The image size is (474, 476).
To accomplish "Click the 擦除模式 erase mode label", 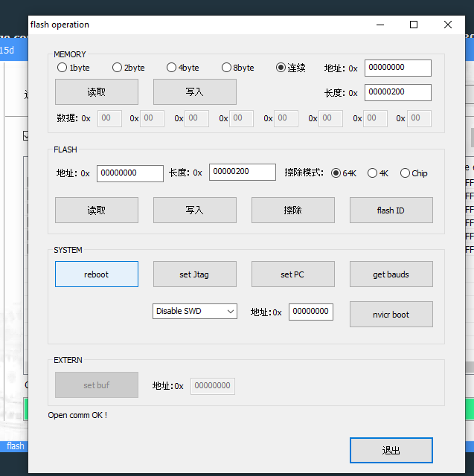I will (304, 173).
